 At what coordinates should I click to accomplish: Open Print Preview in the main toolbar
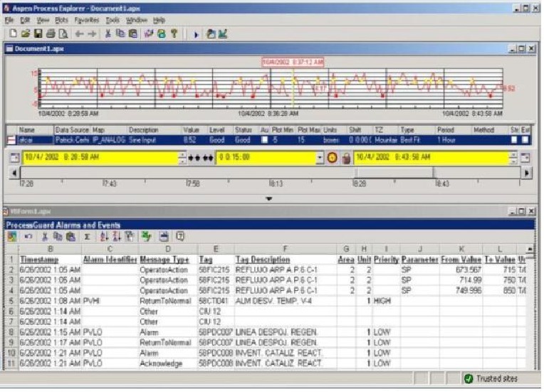63,33
